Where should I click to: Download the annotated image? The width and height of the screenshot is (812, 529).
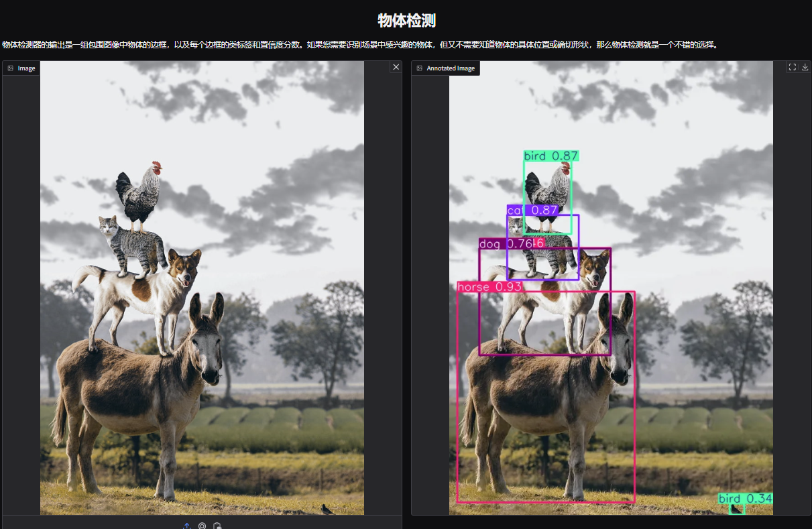[x=805, y=67]
